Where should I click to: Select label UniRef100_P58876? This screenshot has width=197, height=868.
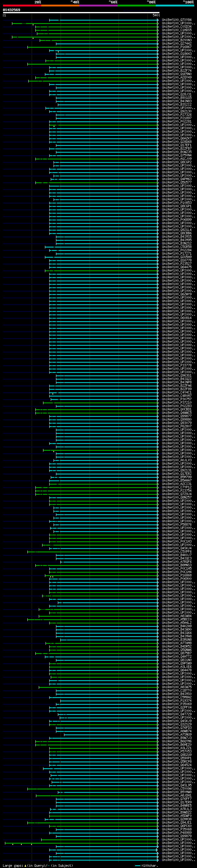pos(177,524)
